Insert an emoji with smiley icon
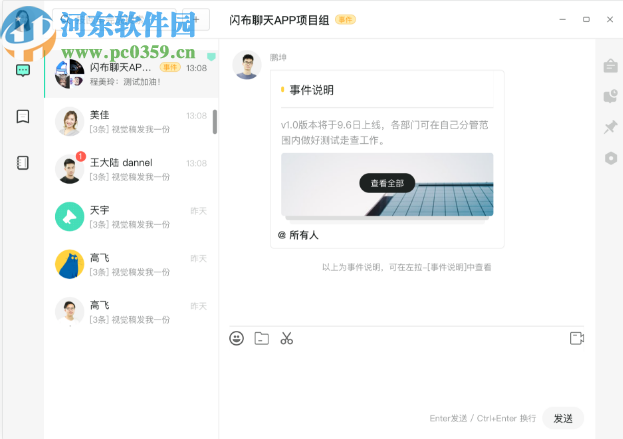 point(236,338)
